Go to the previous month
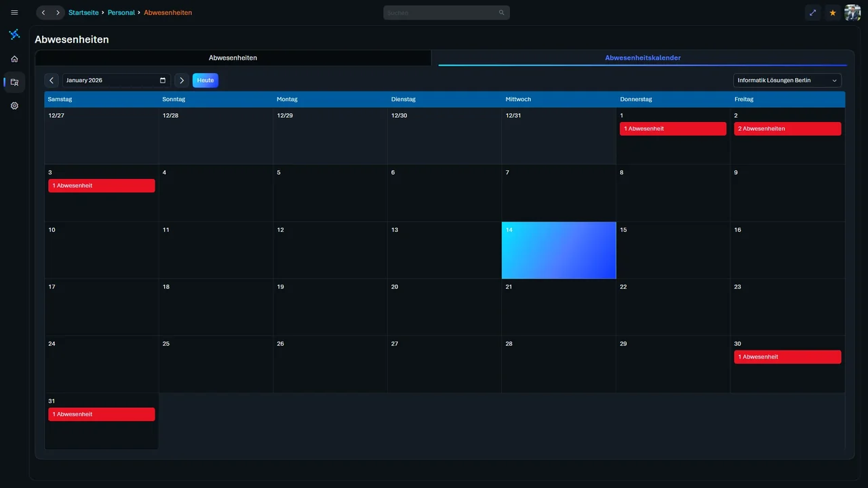Viewport: 868px width, 488px height. 52,81
